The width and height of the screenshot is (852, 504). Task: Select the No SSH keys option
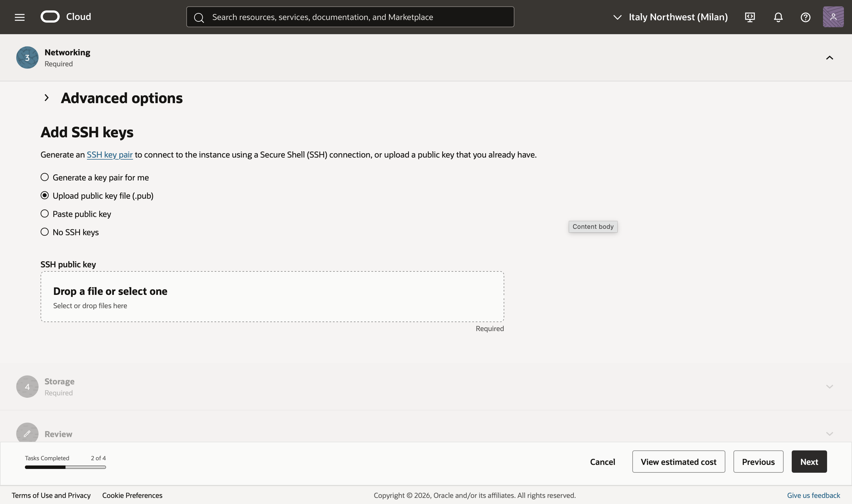45,232
